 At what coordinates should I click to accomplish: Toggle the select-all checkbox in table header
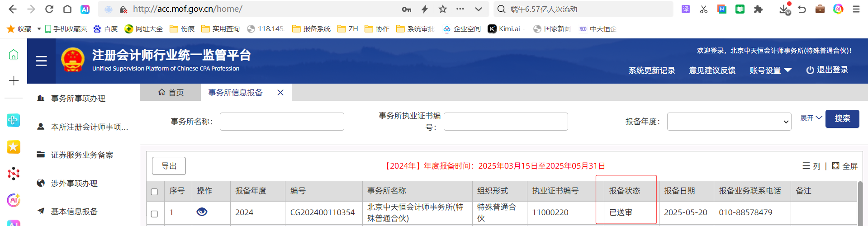[x=154, y=192]
